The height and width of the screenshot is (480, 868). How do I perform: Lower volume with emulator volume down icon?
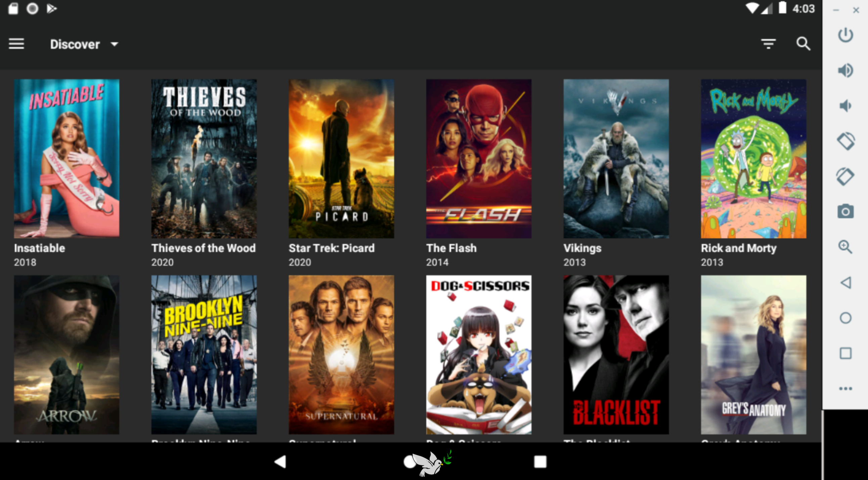click(x=846, y=106)
